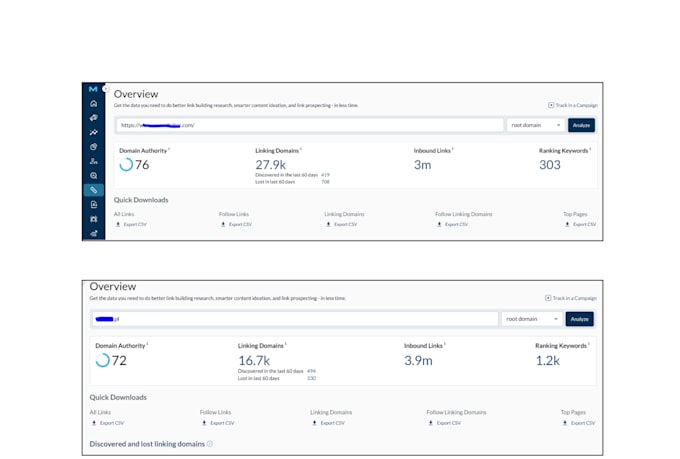Viewport: 680px width, 459px height.
Task: Open the site crawl bug icon in the sidebar
Action: (x=94, y=219)
